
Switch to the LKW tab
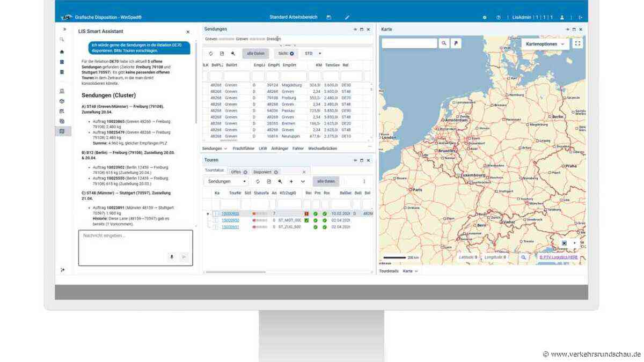coord(263,148)
